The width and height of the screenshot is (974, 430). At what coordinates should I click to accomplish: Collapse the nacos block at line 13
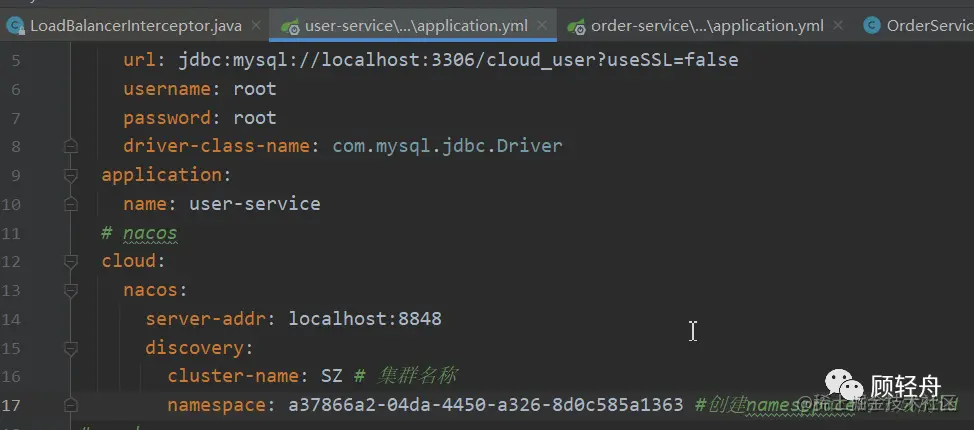(71, 290)
